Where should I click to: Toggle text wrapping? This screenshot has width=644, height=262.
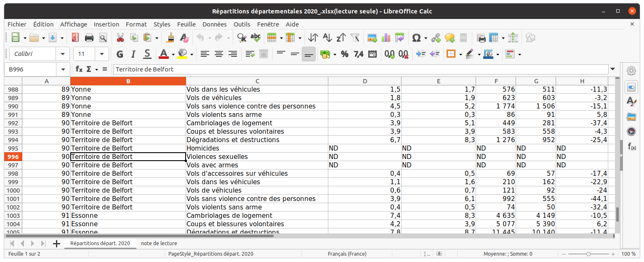coord(250,54)
